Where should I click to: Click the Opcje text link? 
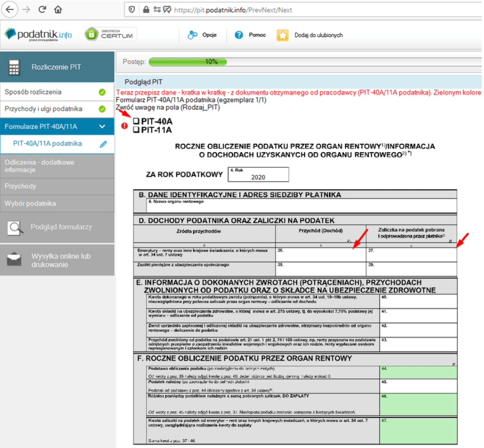tap(209, 35)
